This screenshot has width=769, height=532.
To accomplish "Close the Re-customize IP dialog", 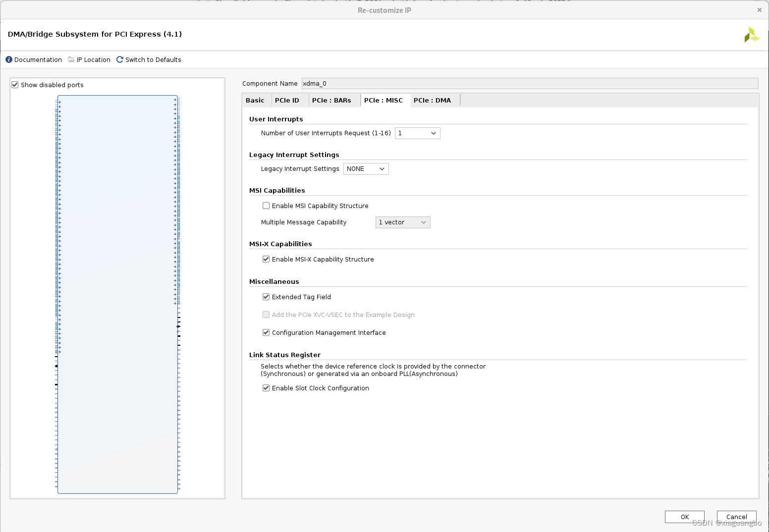I will click(759, 10).
